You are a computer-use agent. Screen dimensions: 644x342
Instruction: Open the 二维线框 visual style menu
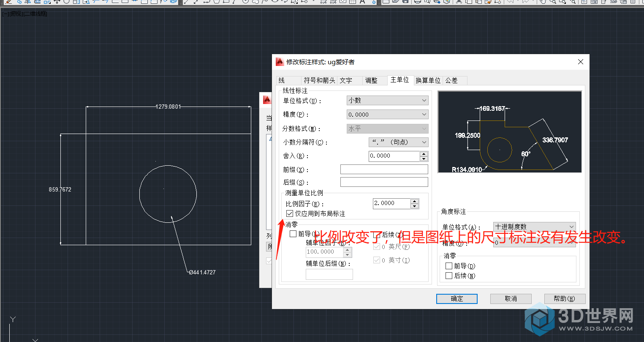tap(35, 14)
